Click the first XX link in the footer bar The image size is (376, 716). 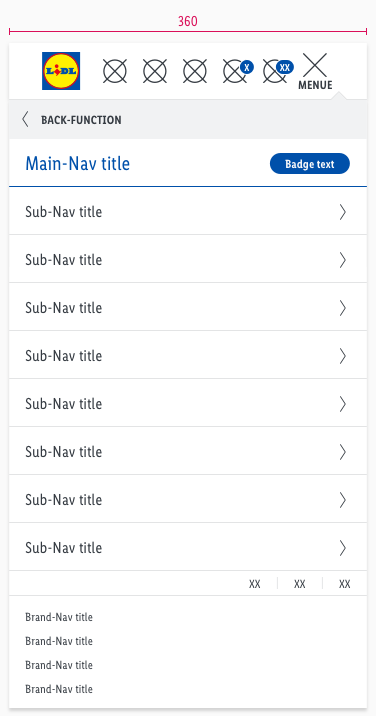coord(254,584)
